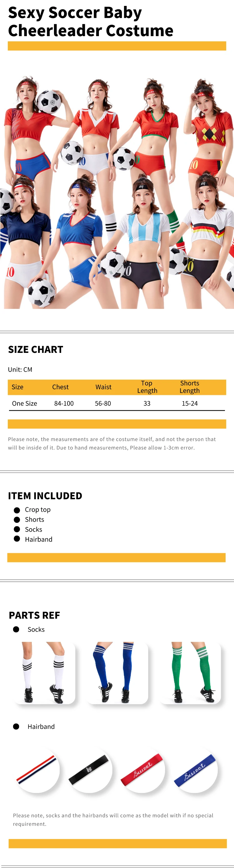
Task: Click the green socks thumbnail
Action: coord(190,672)
